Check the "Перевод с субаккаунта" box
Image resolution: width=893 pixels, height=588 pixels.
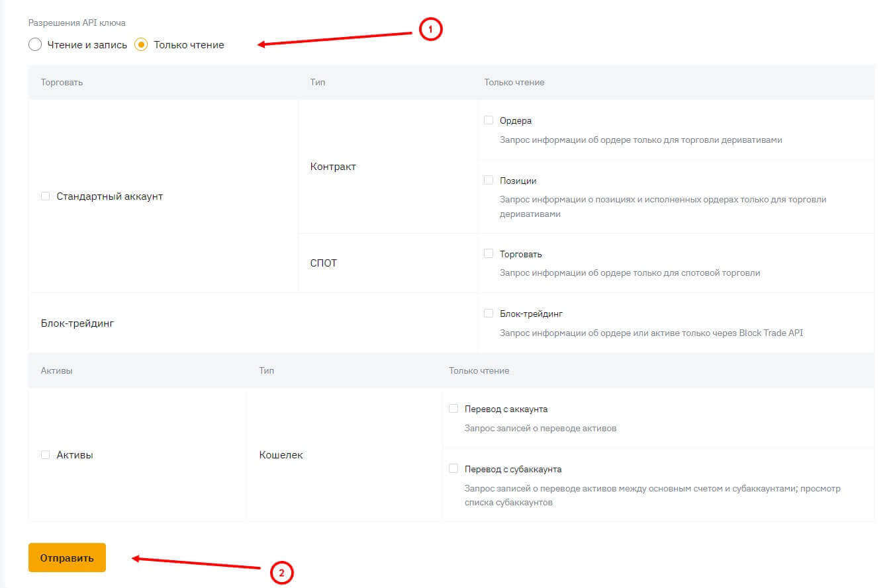[x=453, y=468]
